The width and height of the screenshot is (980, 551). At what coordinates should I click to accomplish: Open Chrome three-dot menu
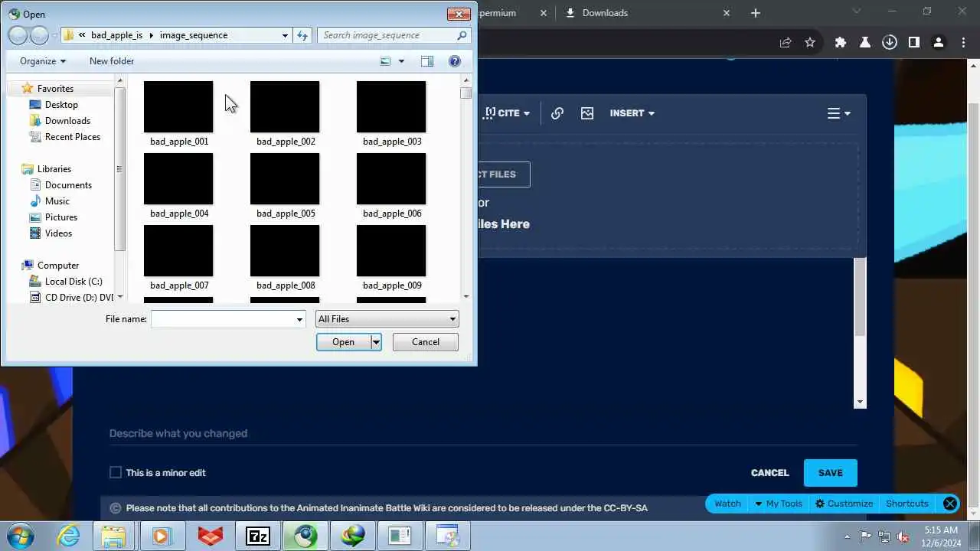click(x=963, y=43)
